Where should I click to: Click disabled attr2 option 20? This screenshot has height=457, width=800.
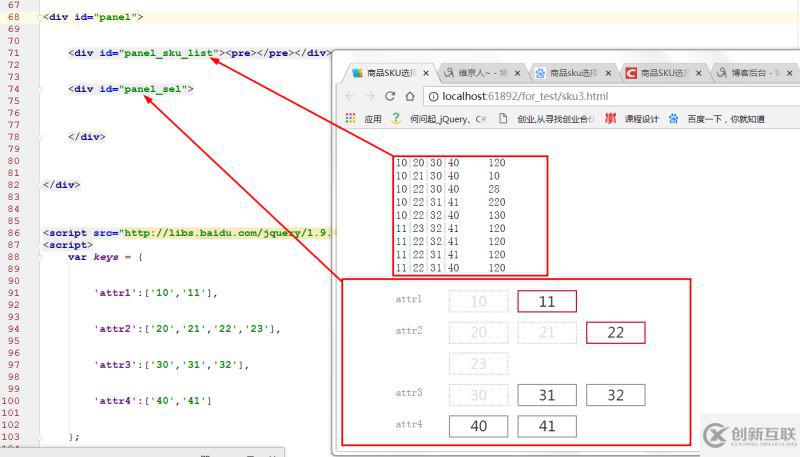pos(479,333)
